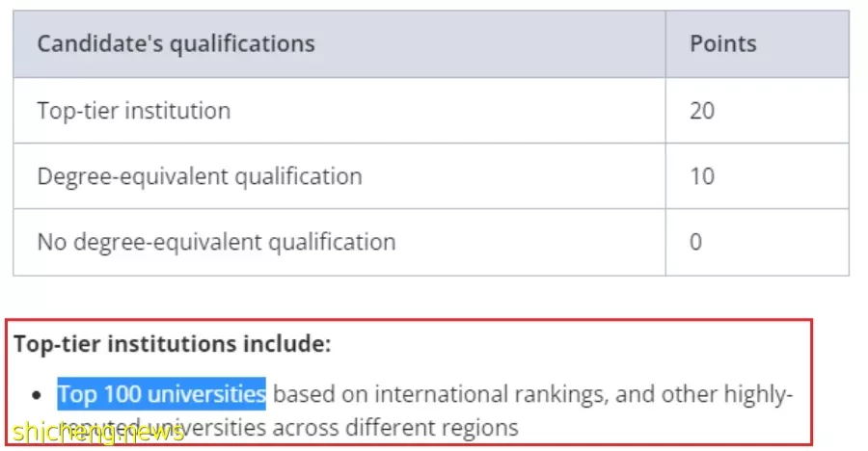Click the bullet point before Top 100 universities
This screenshot has height=451, width=868.
(x=37, y=395)
